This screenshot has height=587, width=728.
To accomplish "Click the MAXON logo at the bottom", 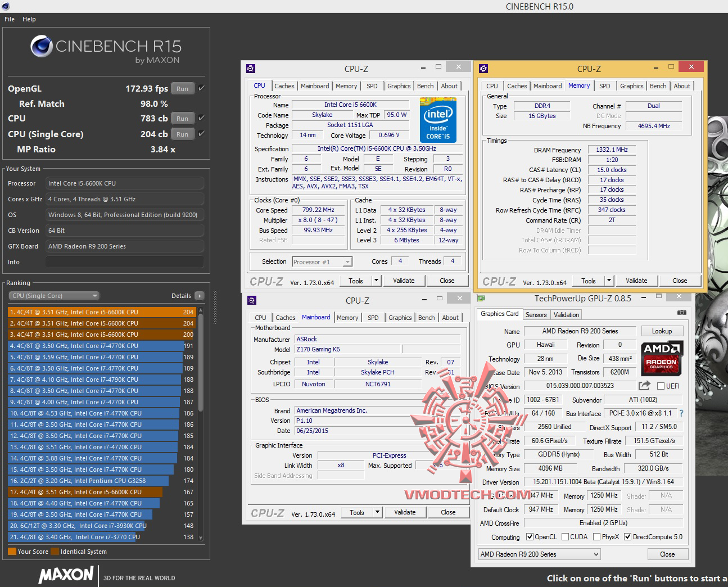I will [66, 575].
